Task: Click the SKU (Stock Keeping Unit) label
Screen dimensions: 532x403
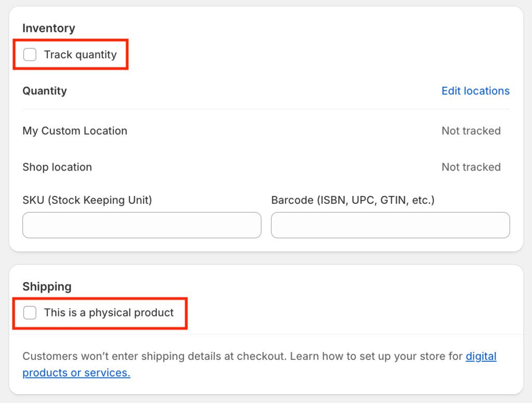Action: coord(87,200)
